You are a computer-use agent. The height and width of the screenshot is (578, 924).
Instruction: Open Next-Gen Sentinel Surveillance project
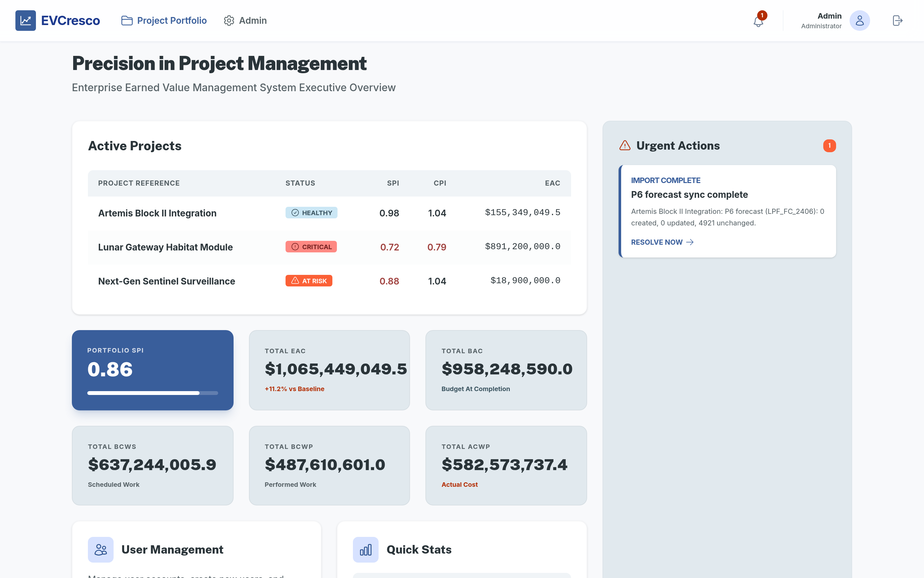[167, 281]
